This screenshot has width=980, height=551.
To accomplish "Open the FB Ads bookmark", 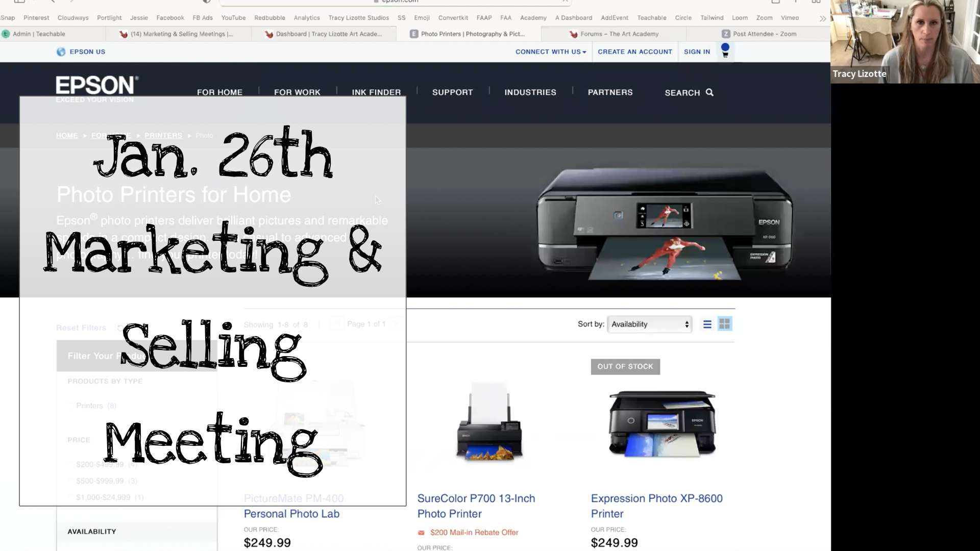I will coord(203,18).
